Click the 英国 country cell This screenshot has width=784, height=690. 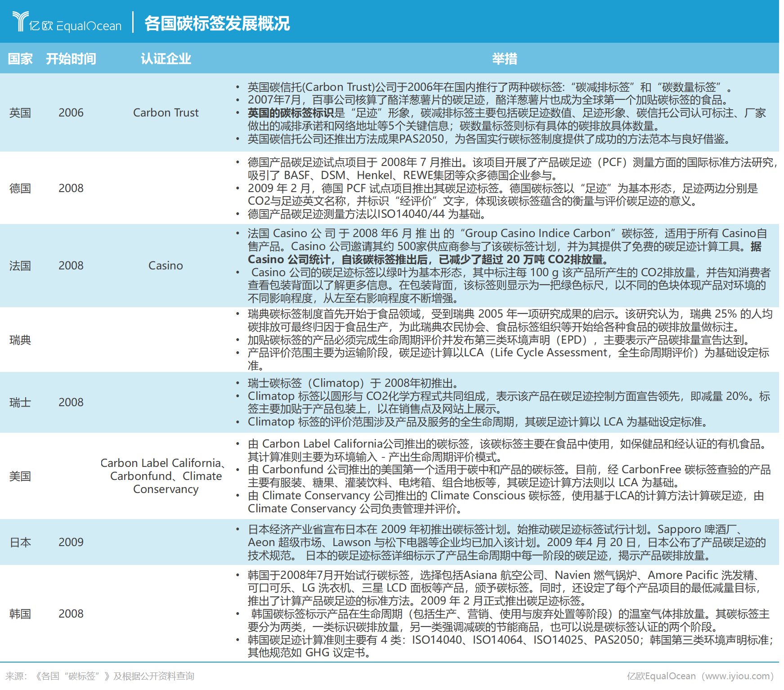point(20,112)
